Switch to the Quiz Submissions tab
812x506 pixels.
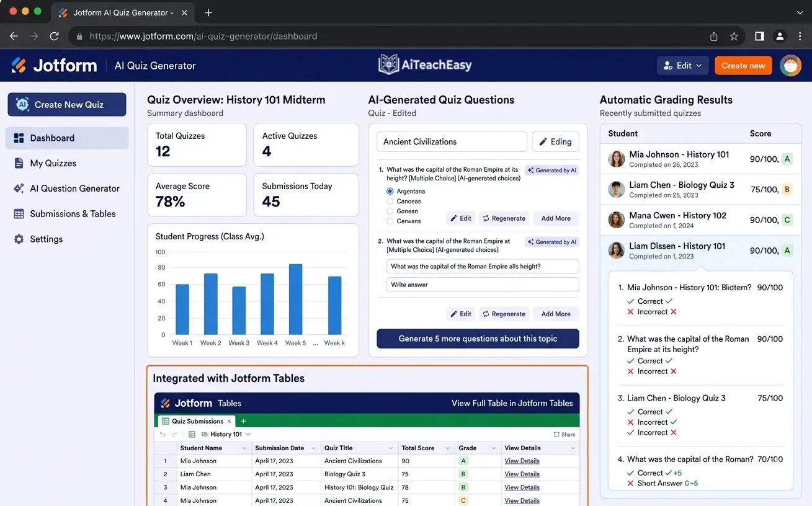click(197, 421)
